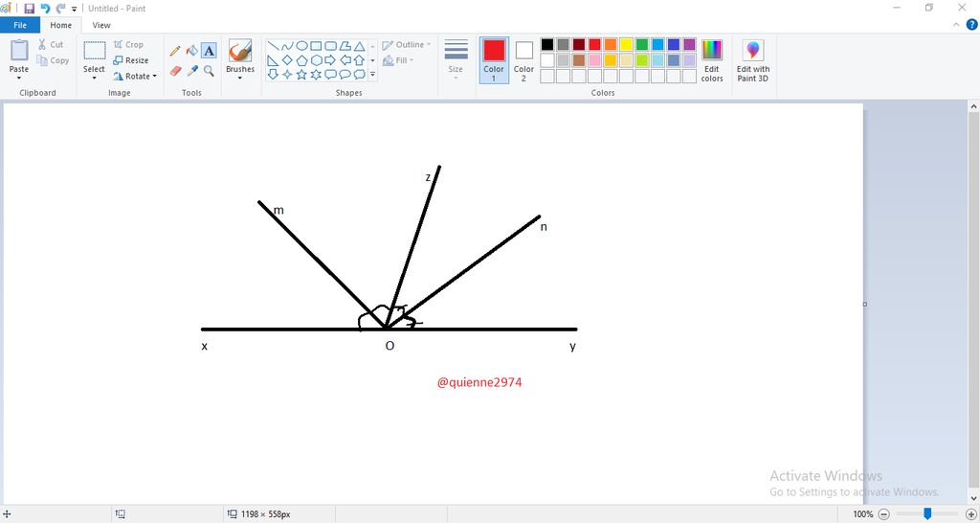Screen dimensions: 980x523
Task: Activate Color 1 foreground selector
Action: pos(494,60)
